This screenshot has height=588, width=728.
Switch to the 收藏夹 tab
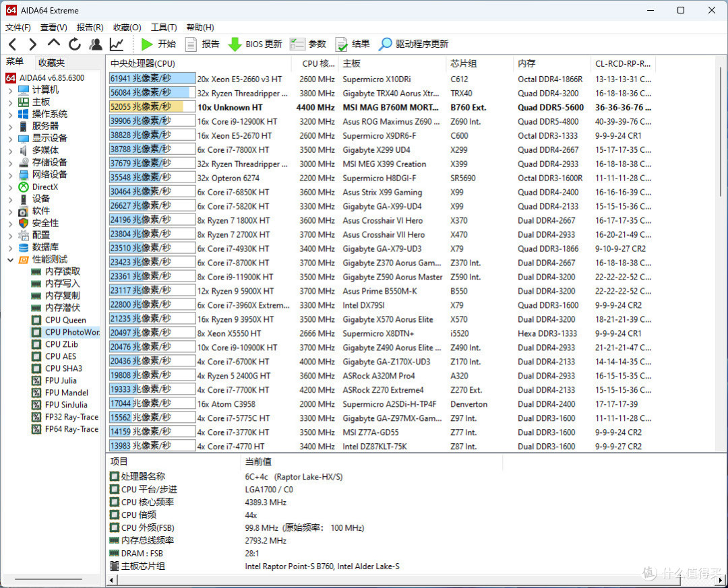point(52,63)
